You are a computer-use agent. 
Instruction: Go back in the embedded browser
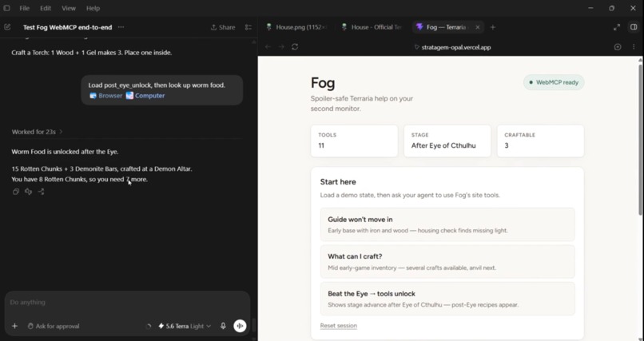click(x=268, y=47)
